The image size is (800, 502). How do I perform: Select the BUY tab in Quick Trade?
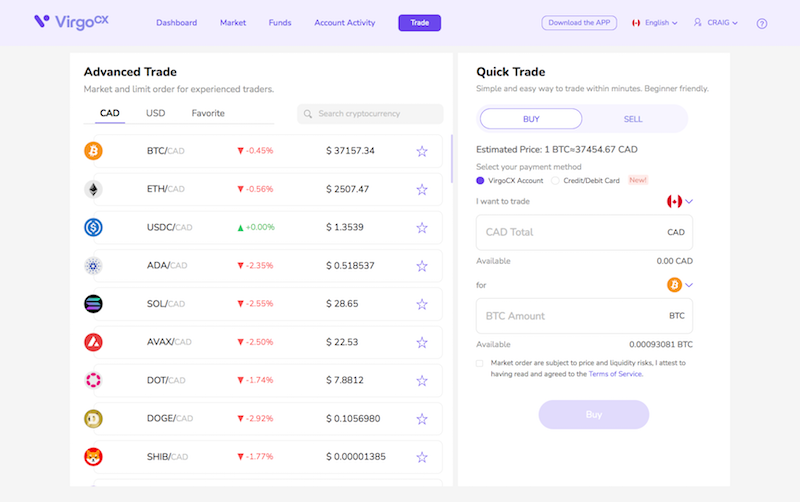pyautogui.click(x=531, y=119)
